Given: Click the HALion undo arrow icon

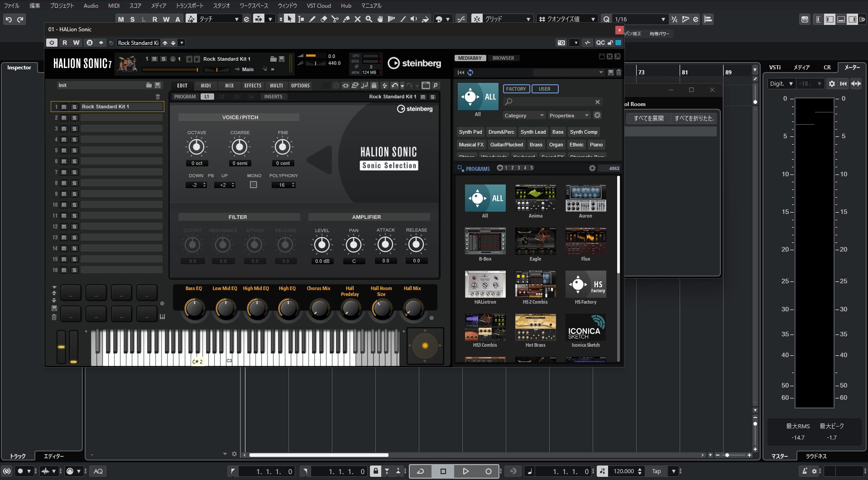Looking at the screenshot, I should (395, 85).
